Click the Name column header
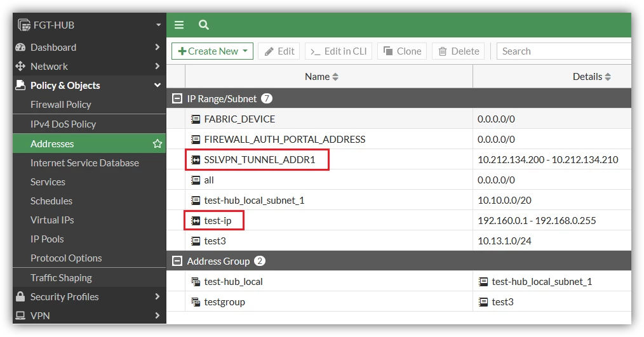 (329, 77)
